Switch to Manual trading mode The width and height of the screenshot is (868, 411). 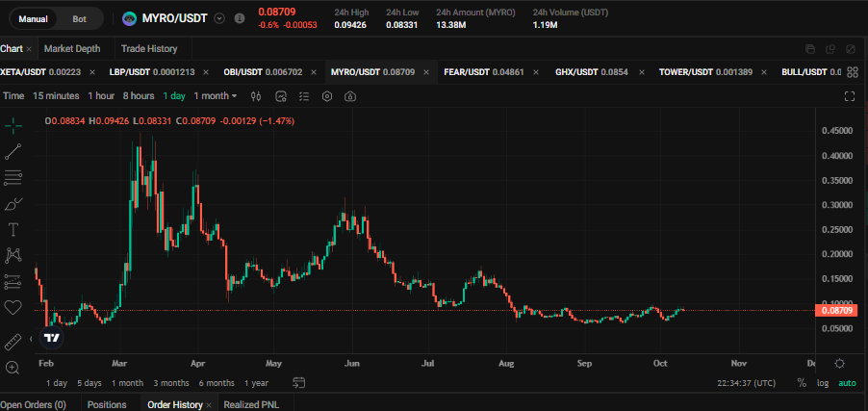click(34, 19)
